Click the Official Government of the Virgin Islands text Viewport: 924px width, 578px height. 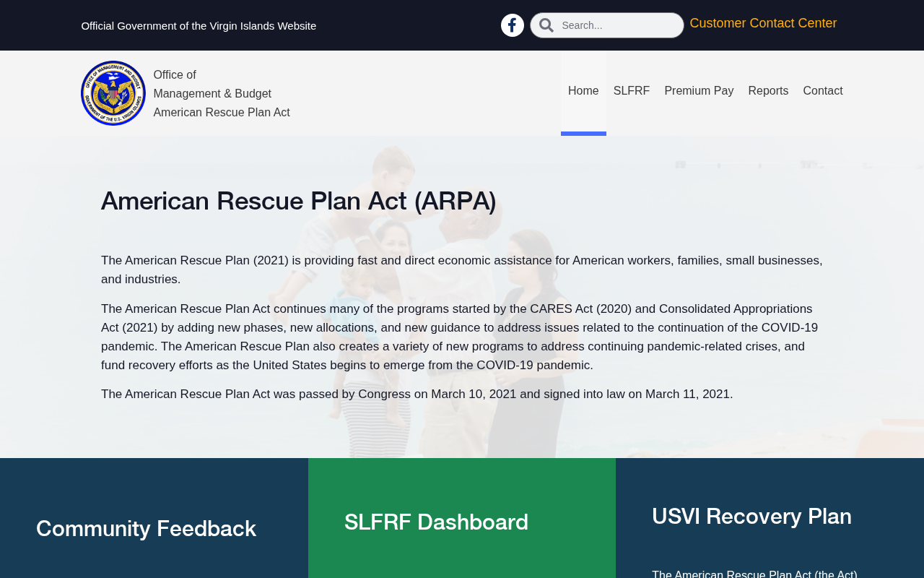[x=199, y=26]
